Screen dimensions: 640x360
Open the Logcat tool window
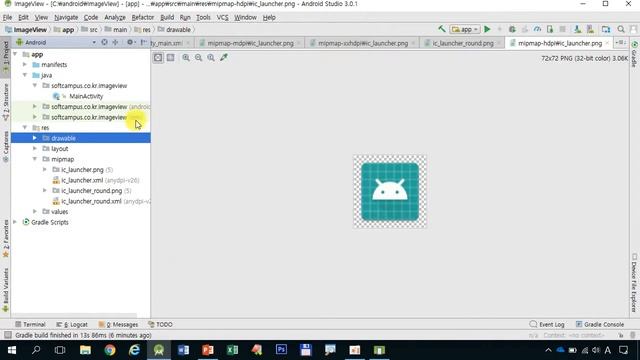pyautogui.click(x=72, y=324)
